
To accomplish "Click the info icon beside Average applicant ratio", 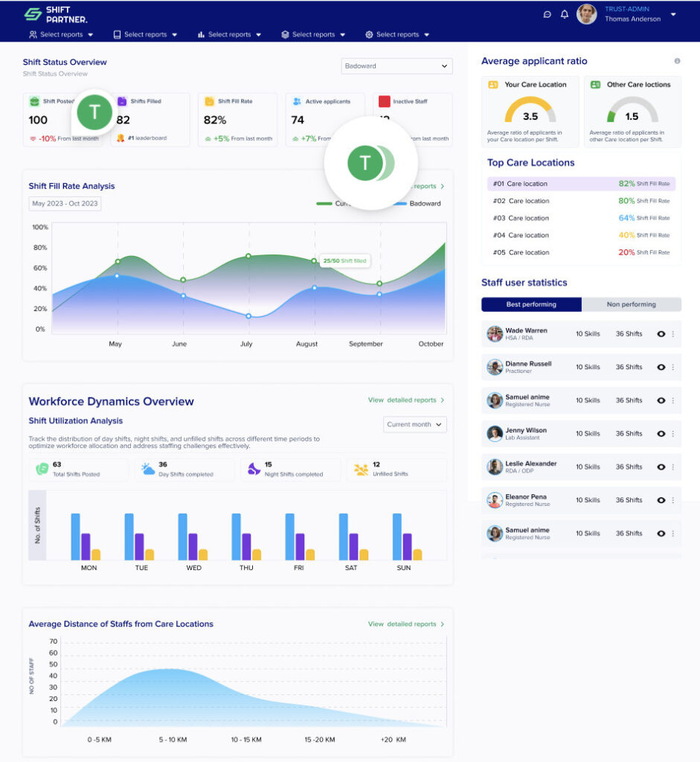I will [x=676, y=60].
